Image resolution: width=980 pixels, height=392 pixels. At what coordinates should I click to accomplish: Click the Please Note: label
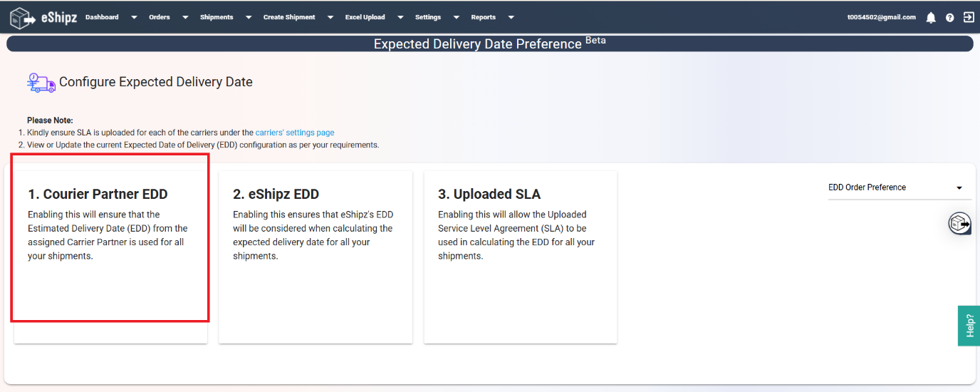pyautogui.click(x=50, y=120)
